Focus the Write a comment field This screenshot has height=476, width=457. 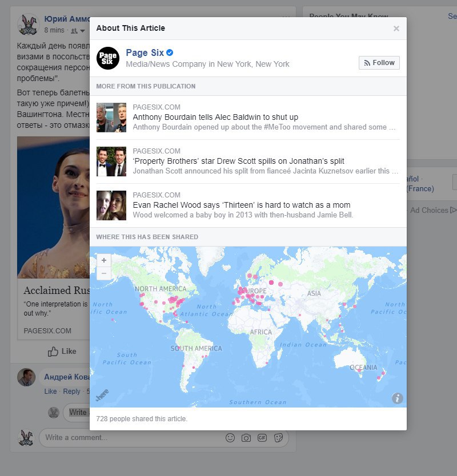tap(163, 438)
